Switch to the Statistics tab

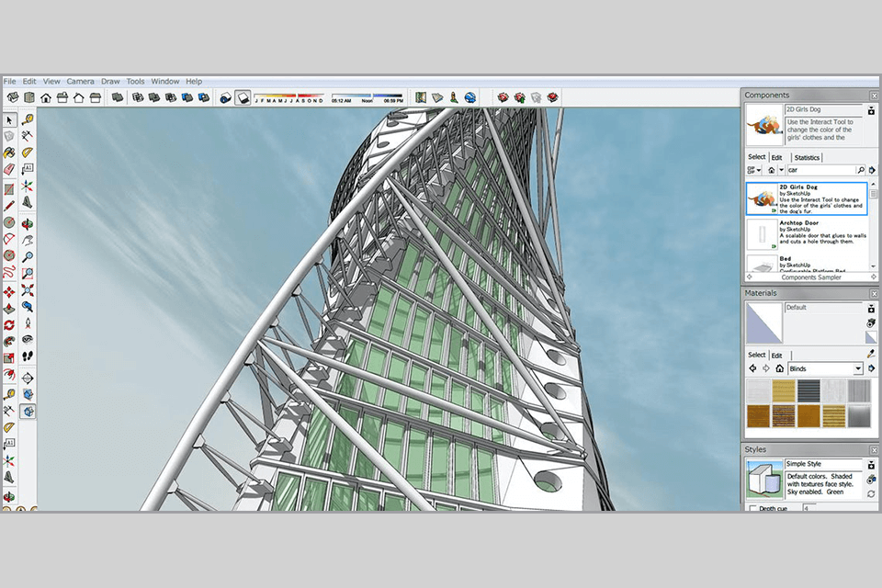coord(807,157)
